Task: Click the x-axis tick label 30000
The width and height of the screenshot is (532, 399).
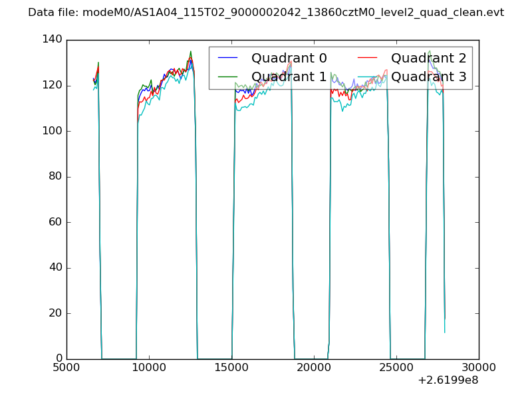Action: [479, 368]
